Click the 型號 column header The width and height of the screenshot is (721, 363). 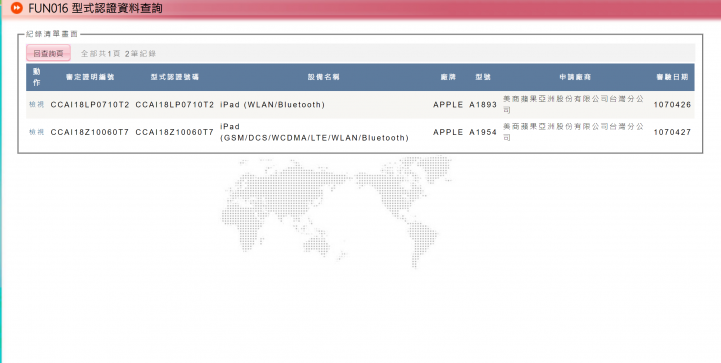coord(483,77)
